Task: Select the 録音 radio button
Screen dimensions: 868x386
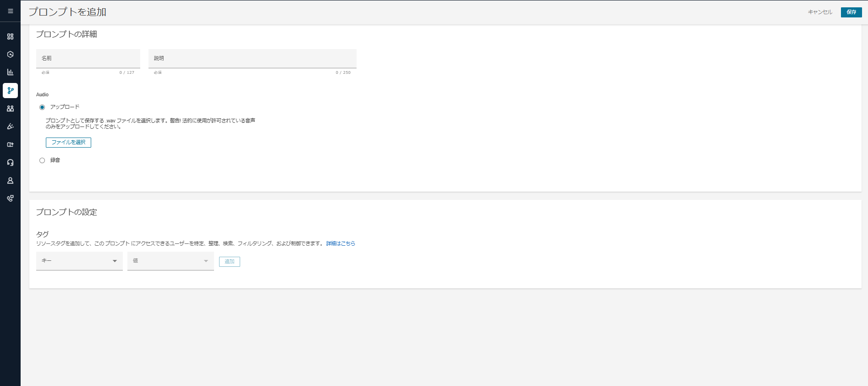Action: point(42,160)
